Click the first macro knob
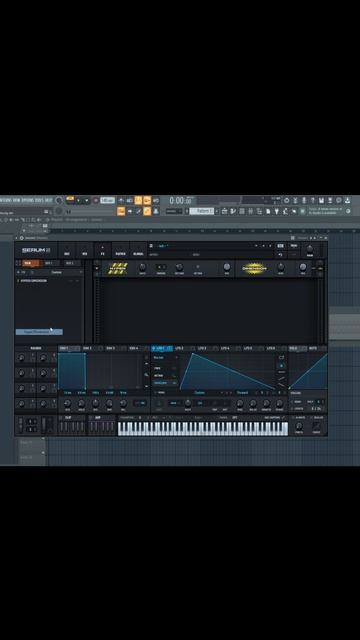 pos(21,358)
